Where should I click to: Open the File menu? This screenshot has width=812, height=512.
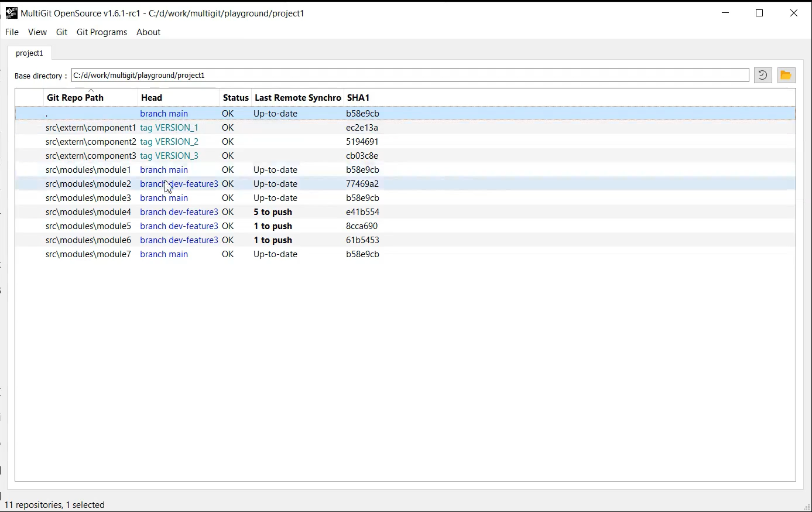point(12,32)
